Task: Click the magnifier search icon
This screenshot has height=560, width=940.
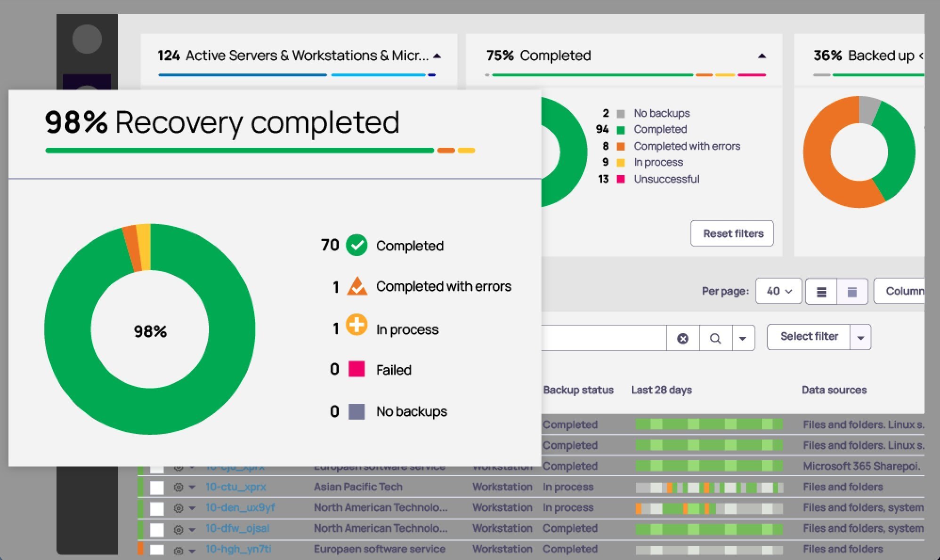Action: coord(715,338)
